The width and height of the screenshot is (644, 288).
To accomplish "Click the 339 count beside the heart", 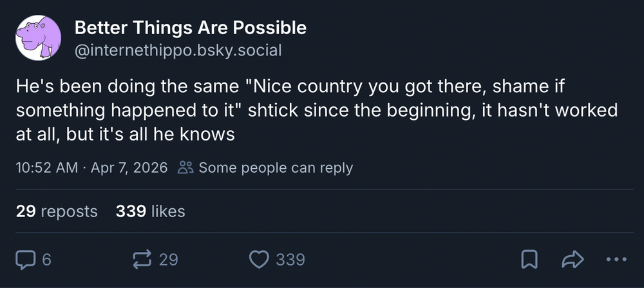I will tap(290, 260).
